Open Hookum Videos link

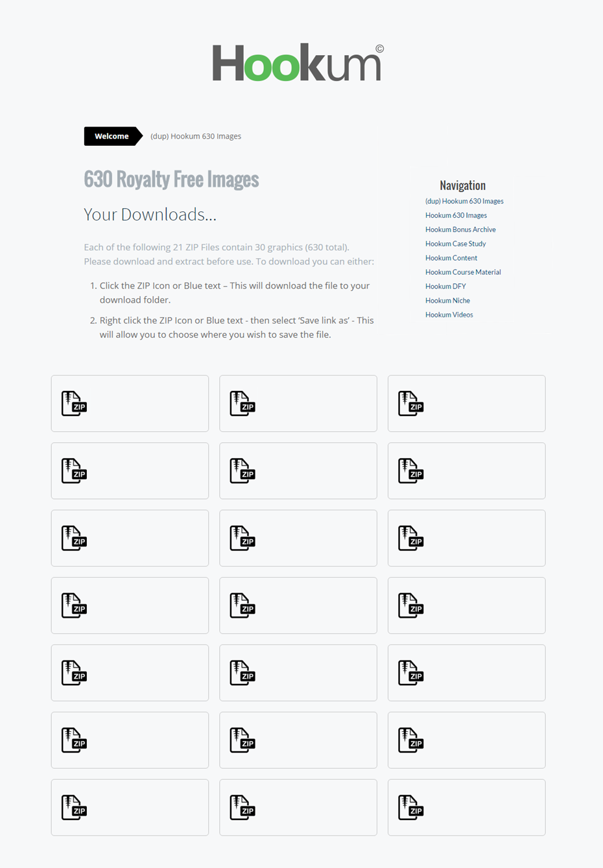[x=449, y=315]
